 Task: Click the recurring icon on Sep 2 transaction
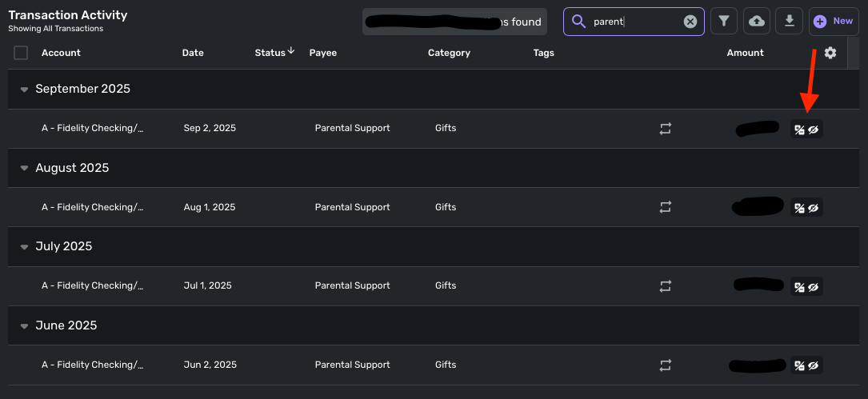point(665,129)
